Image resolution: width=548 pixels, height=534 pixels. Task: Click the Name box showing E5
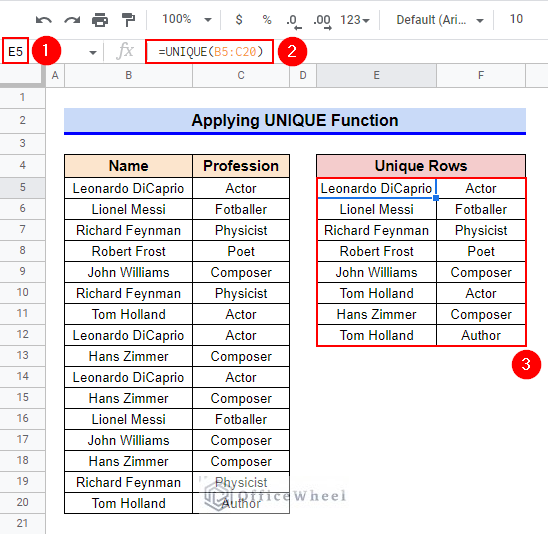15,52
